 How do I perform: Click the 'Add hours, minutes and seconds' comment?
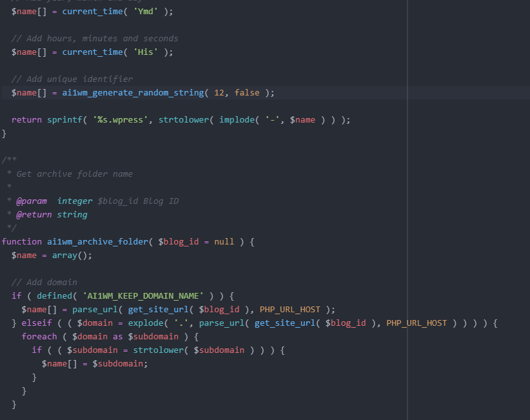point(95,39)
